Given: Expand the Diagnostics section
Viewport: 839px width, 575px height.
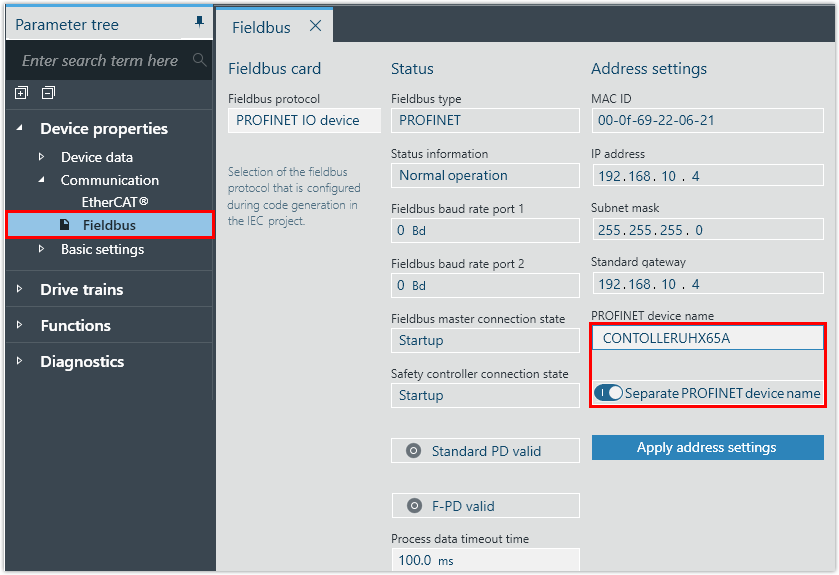Looking at the screenshot, I should coord(19,361).
